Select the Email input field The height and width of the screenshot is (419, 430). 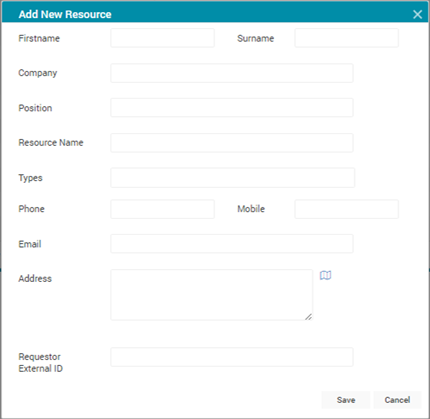pos(232,244)
